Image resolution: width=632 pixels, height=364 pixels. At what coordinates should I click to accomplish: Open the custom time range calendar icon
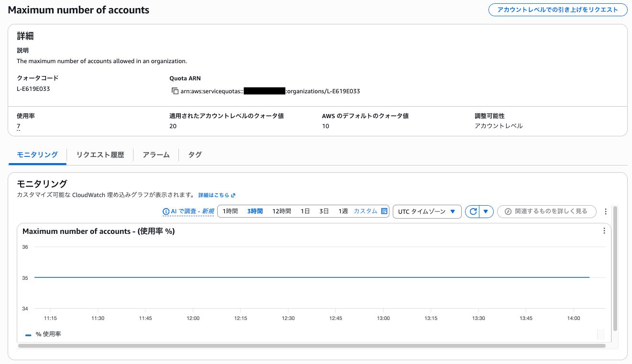(x=384, y=211)
